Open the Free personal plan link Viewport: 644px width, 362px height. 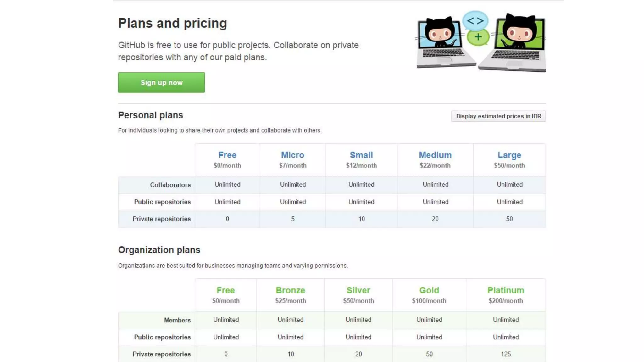point(227,155)
